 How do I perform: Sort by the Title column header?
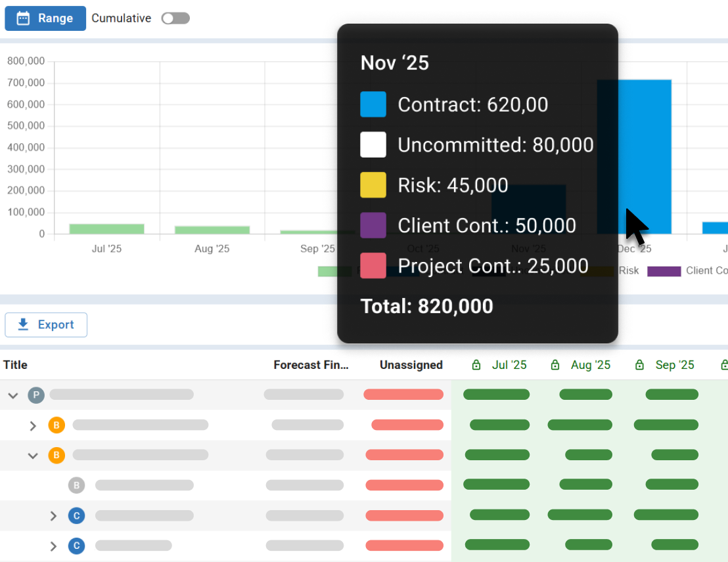pos(15,364)
